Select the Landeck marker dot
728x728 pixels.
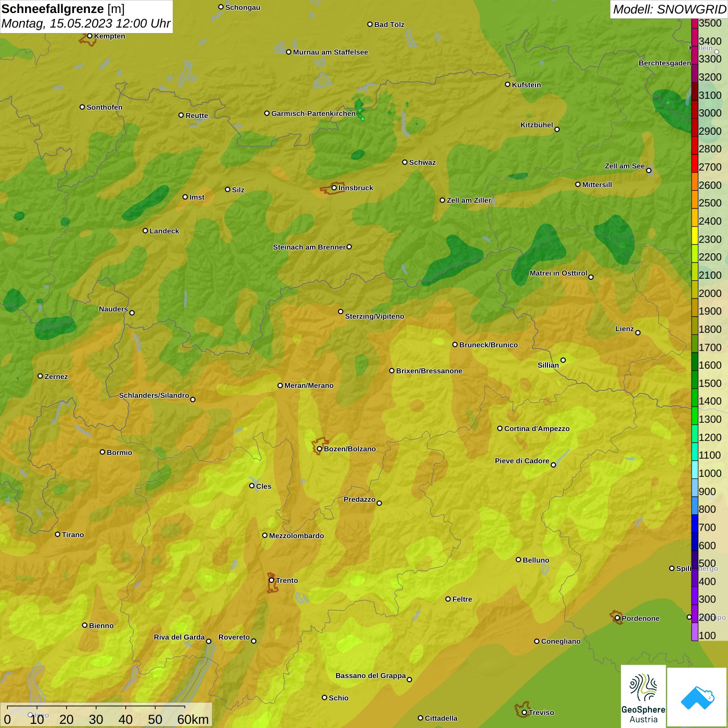click(145, 230)
